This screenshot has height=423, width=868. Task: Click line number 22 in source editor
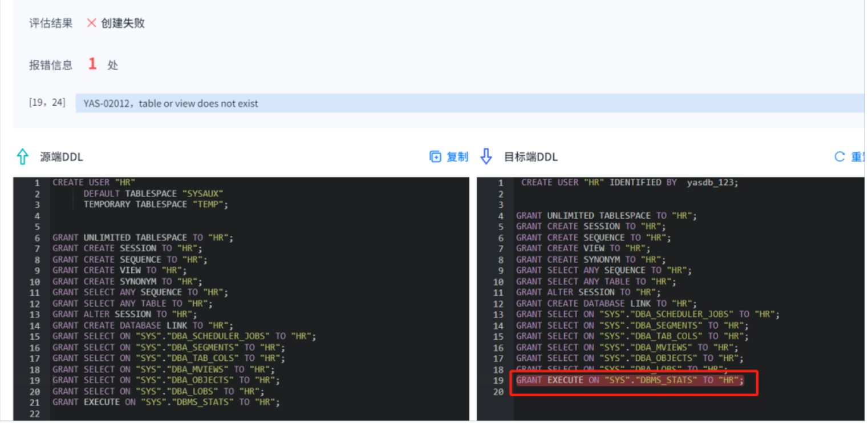[34, 413]
